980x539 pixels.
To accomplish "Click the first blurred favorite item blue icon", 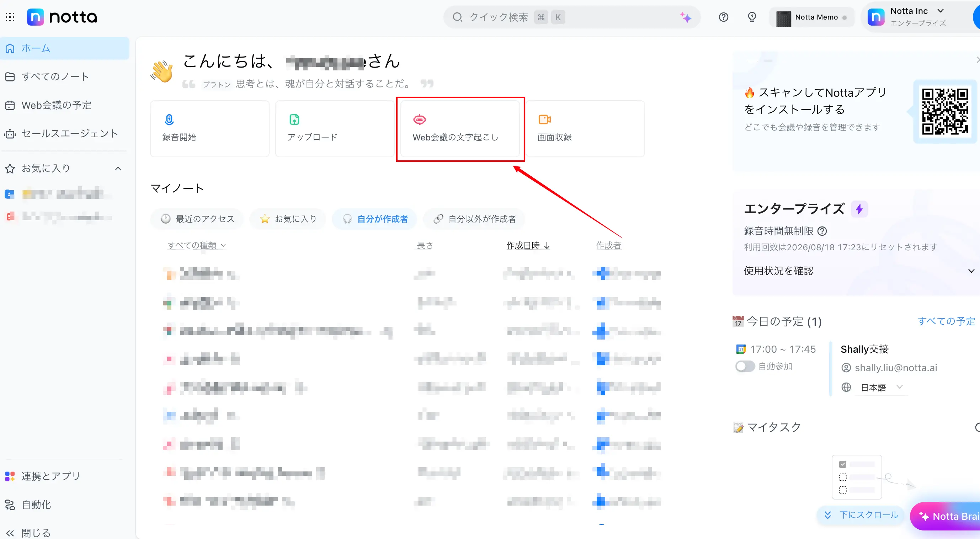I will 10,194.
